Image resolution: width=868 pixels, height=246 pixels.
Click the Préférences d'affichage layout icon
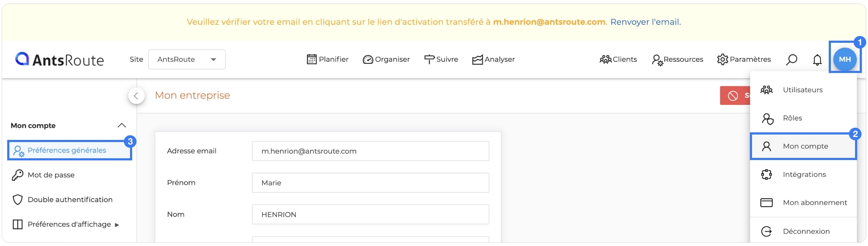coord(17,224)
